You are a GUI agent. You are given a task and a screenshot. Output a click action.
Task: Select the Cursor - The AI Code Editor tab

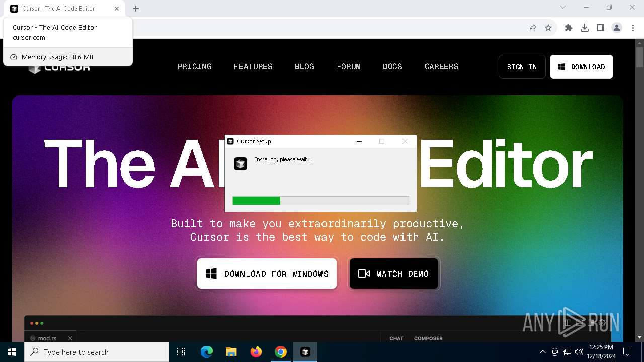click(64, 9)
